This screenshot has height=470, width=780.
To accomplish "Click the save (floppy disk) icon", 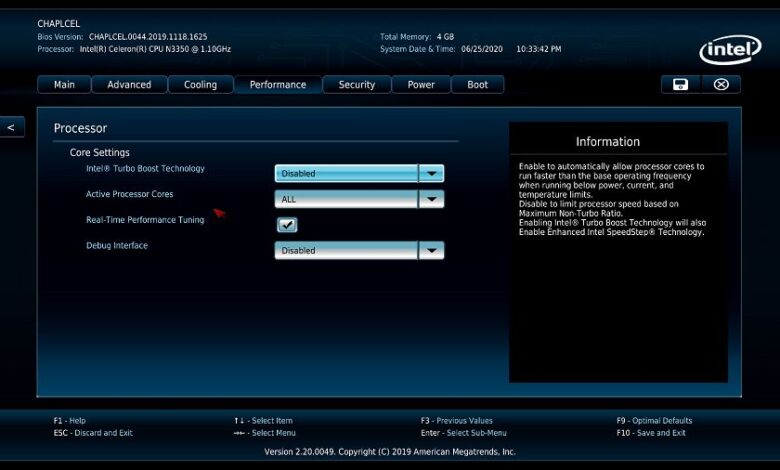I will tap(681, 85).
